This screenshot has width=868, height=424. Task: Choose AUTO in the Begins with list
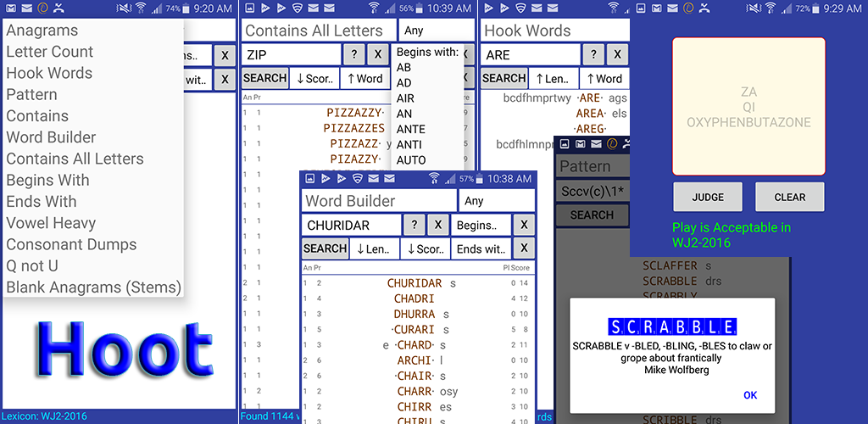tap(411, 160)
